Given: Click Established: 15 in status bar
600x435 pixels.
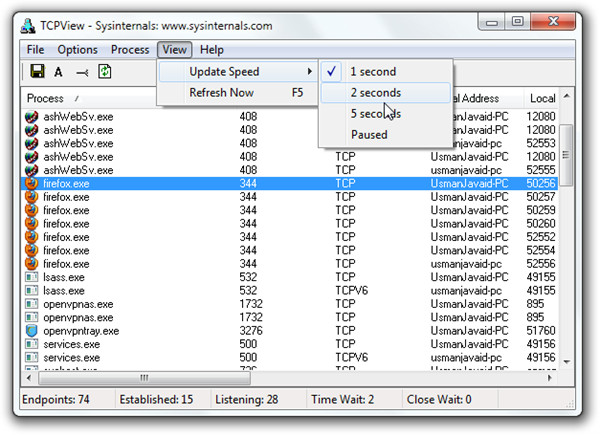Looking at the screenshot, I should pyautogui.click(x=156, y=399).
